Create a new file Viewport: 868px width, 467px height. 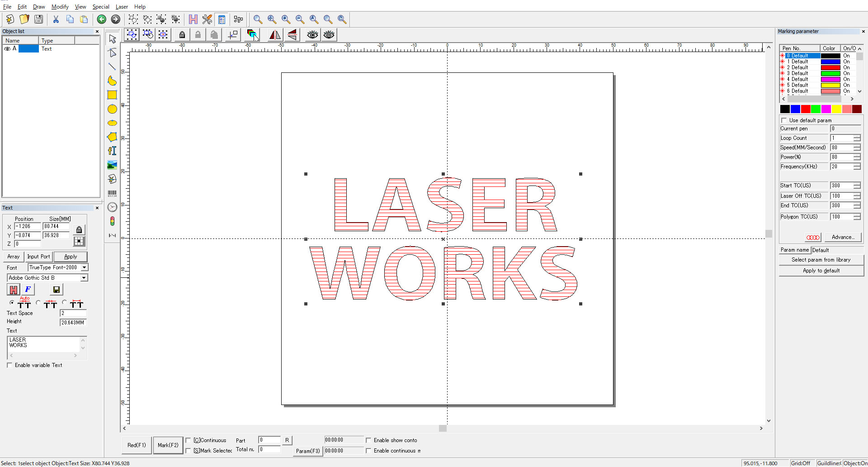pos(10,19)
